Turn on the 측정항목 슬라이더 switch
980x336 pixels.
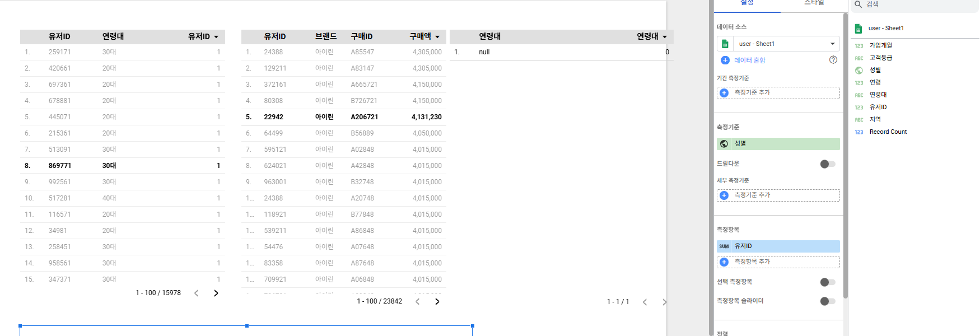point(828,301)
